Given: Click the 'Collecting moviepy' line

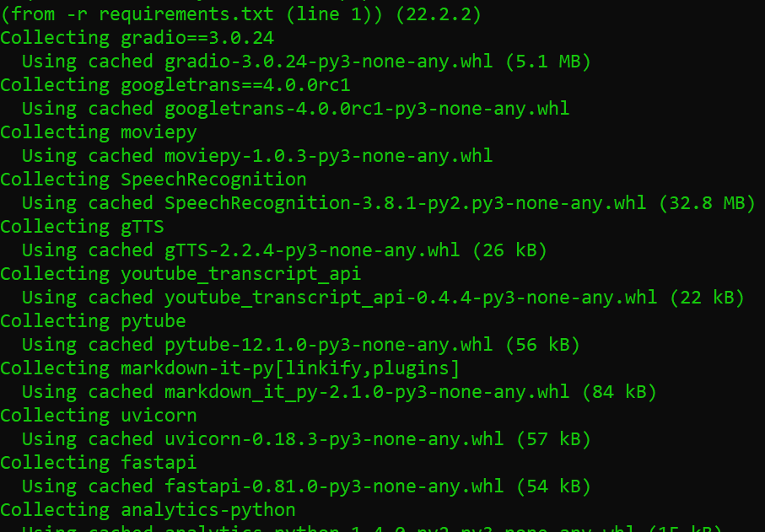Looking at the screenshot, I should 99,132.
